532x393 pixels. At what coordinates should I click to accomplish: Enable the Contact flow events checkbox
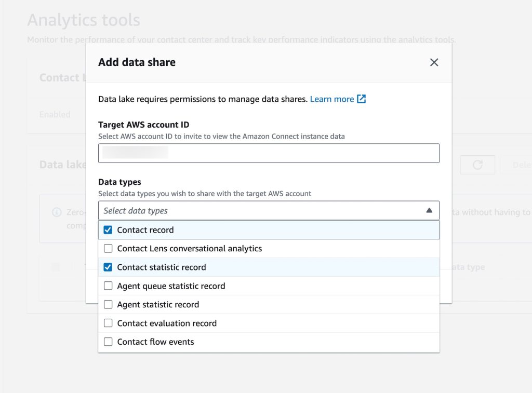(x=108, y=342)
